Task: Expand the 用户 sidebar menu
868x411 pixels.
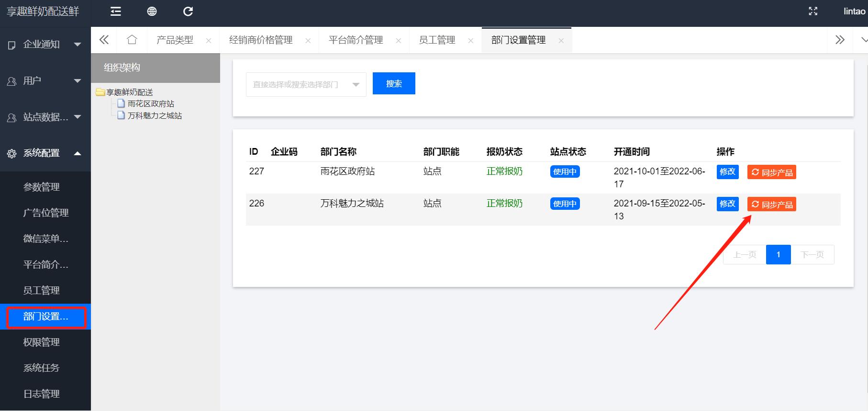Action: pyautogui.click(x=45, y=81)
